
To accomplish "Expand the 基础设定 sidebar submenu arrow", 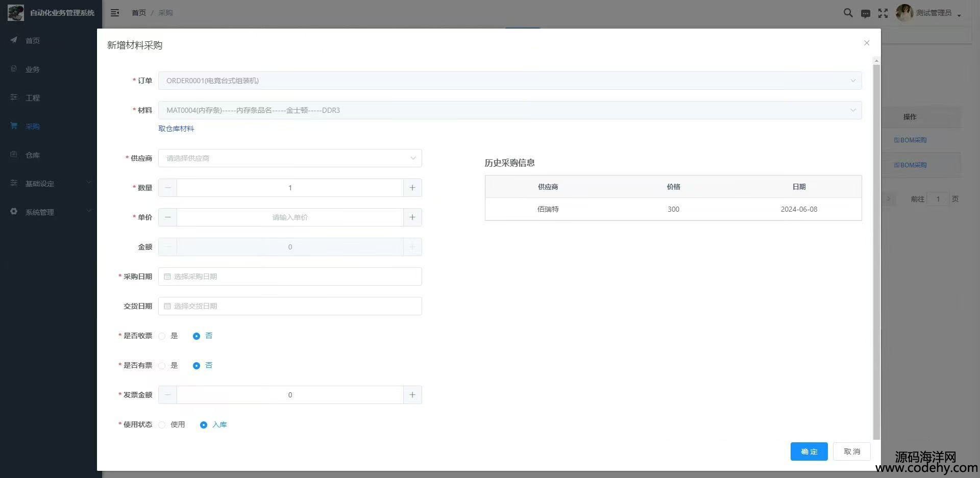I will pos(89,182).
